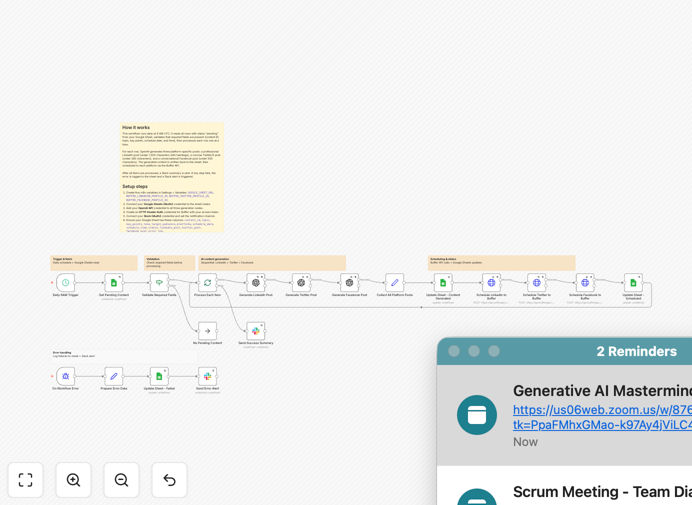Select Schedule Twitter to Buffer HTTP node
Screen dimensions: 692x505
coord(537,283)
